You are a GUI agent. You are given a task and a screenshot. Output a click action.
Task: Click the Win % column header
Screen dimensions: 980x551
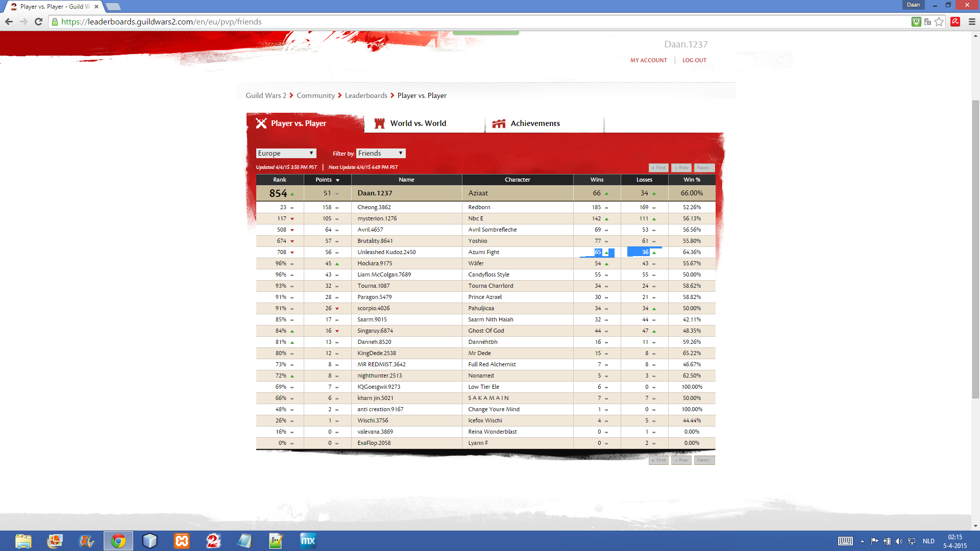point(692,180)
